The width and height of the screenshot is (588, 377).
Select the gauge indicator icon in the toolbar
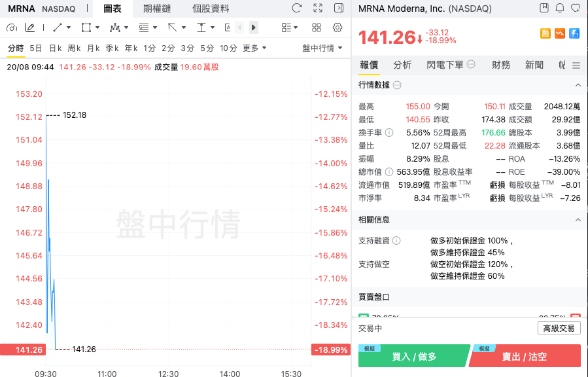tap(12, 27)
